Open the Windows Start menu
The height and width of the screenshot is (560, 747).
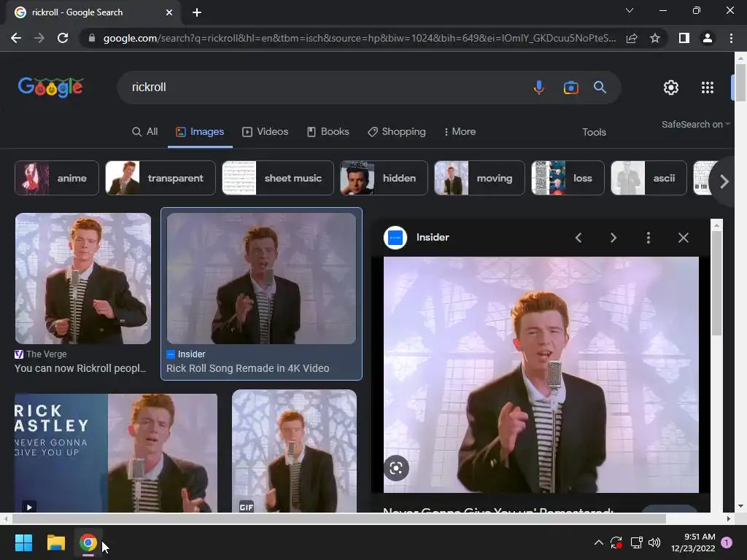click(x=23, y=542)
